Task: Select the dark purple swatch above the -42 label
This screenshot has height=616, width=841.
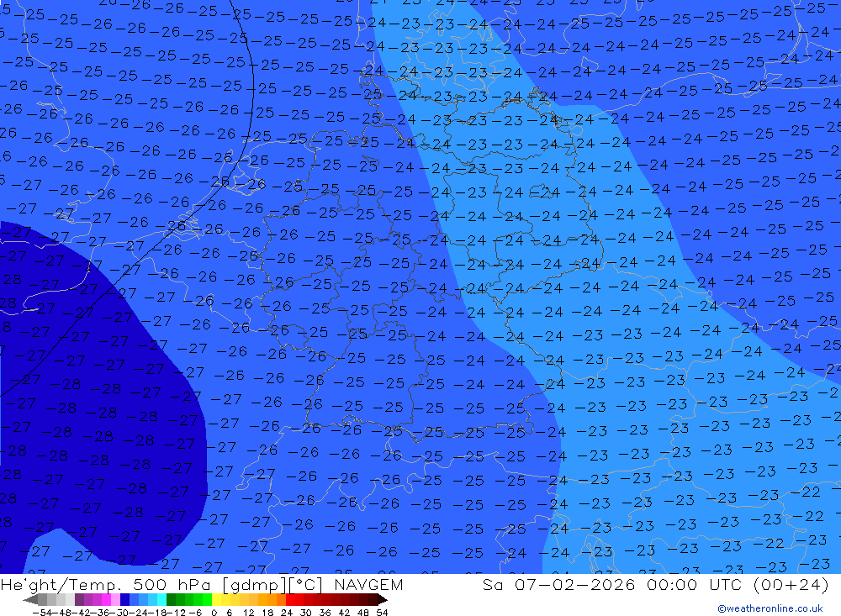Action: point(79,599)
